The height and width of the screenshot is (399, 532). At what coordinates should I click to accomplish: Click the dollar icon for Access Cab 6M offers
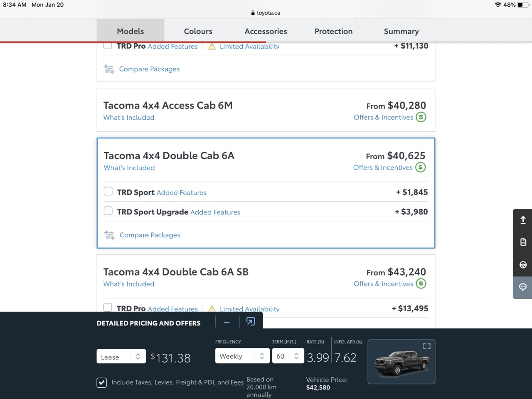421,117
